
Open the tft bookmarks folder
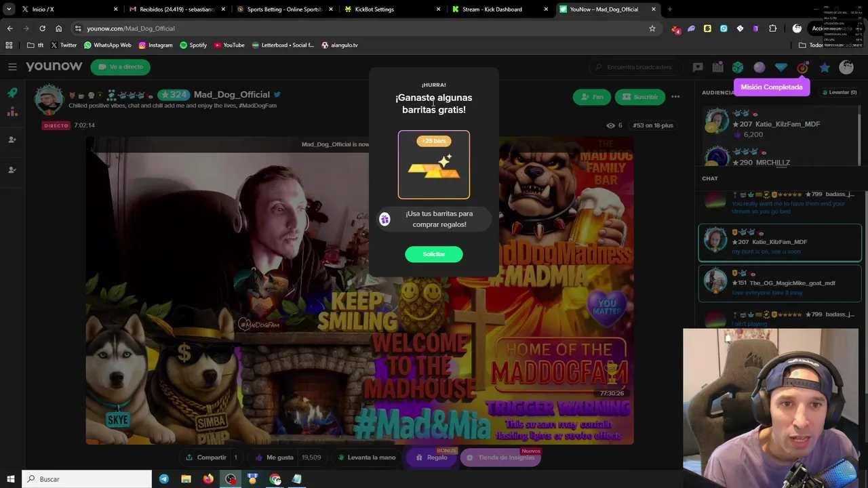click(x=35, y=45)
